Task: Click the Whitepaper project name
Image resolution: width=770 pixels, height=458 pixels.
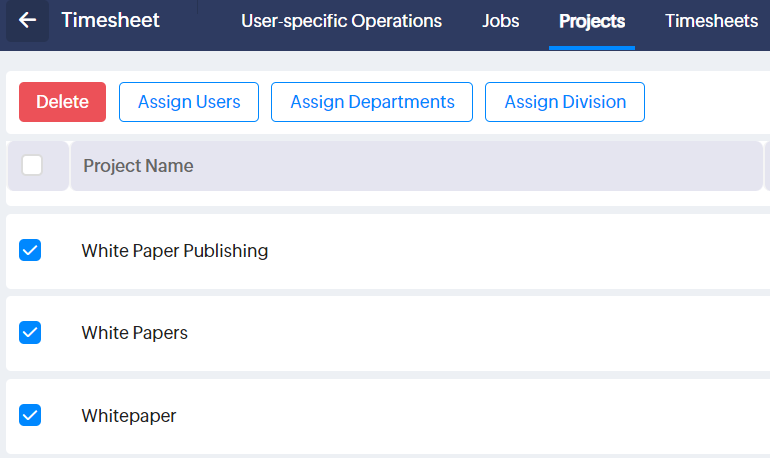Action: click(x=128, y=415)
